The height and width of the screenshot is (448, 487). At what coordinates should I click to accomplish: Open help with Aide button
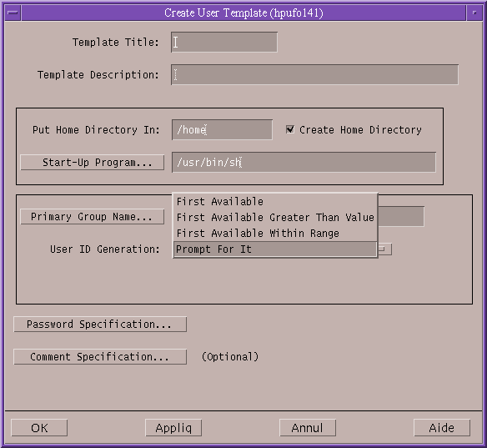point(442,428)
